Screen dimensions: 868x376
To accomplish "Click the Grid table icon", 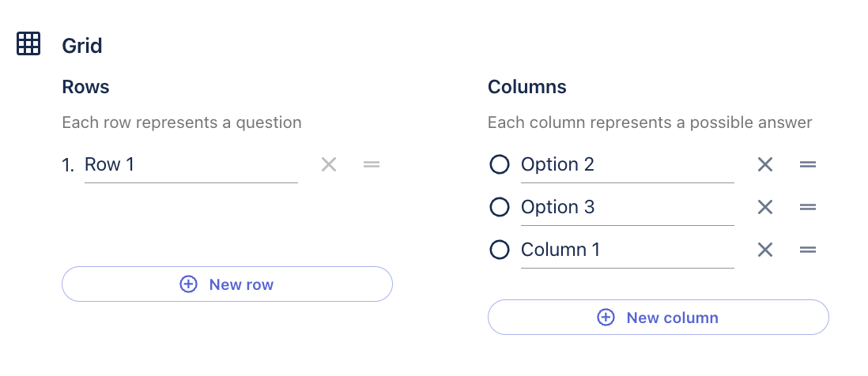I will (x=28, y=44).
